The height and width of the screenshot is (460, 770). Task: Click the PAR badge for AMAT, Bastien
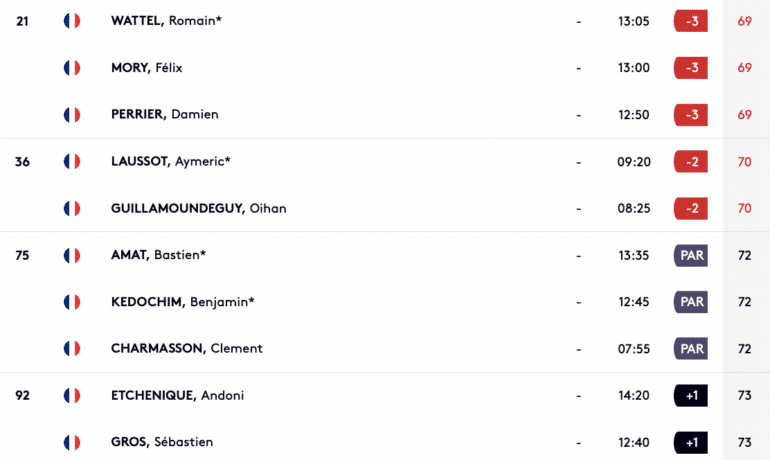691,255
